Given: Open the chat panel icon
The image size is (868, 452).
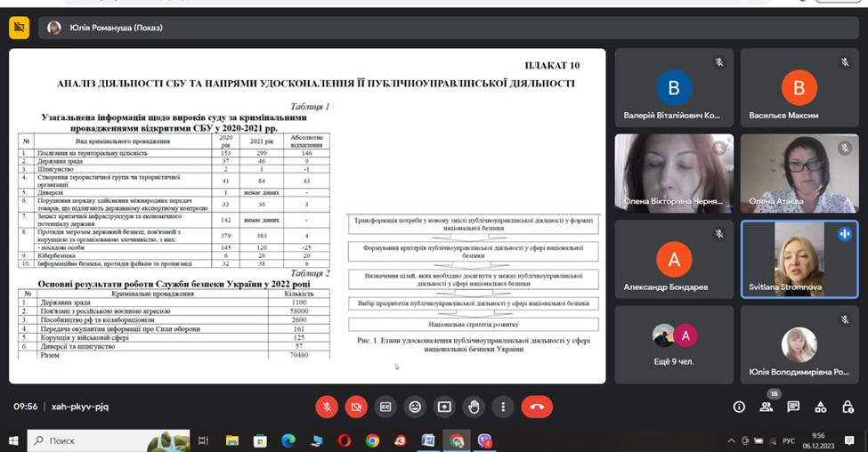Looking at the screenshot, I should coord(793,408).
